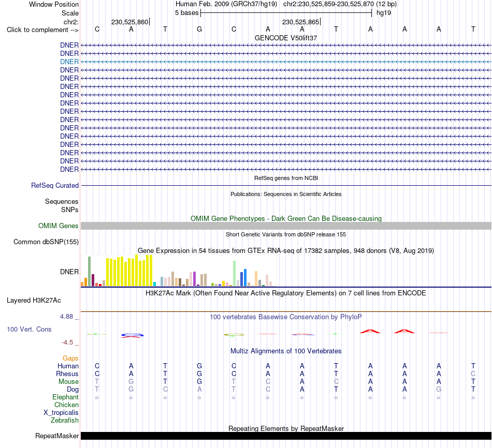492x448 pixels.
Task: Open the GTEx Gene Expression track title
Action: click(x=286, y=250)
